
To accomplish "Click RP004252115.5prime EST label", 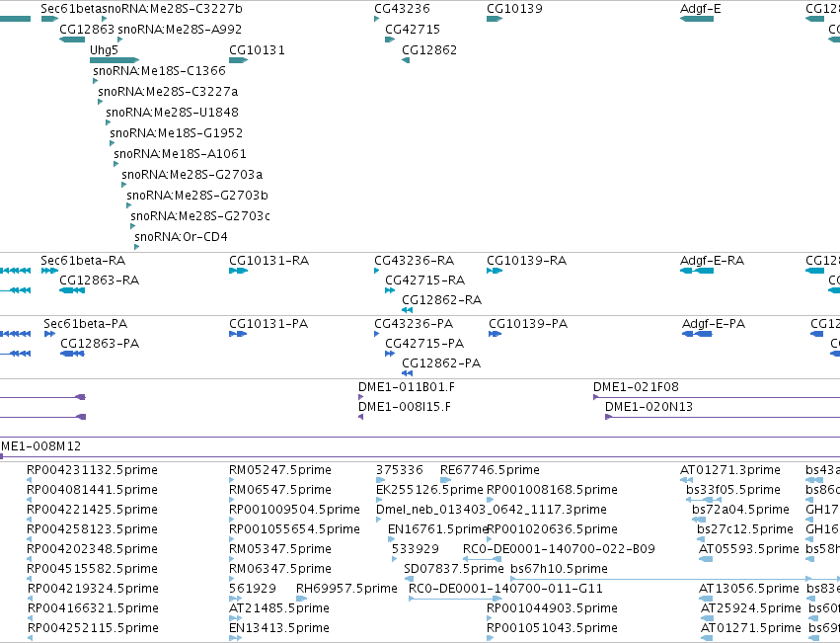I will coord(93,628).
